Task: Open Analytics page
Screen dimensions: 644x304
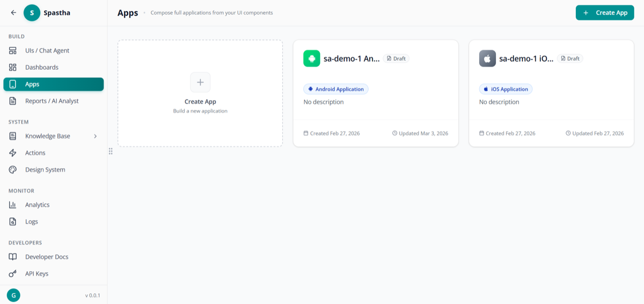Action: [54, 205]
